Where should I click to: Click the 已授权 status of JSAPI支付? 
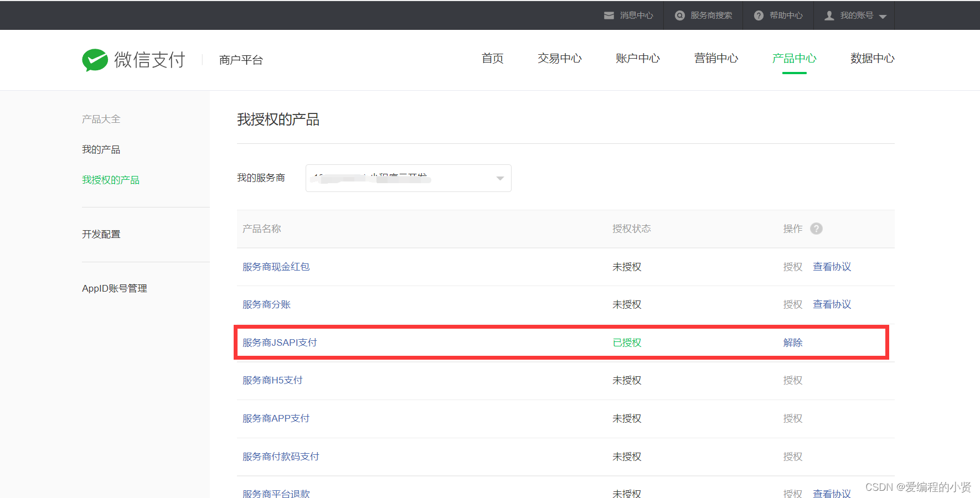[x=627, y=343]
